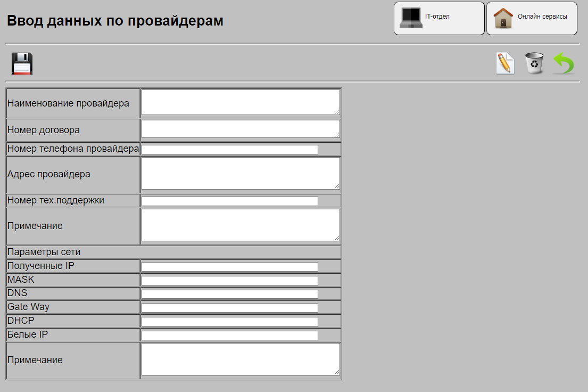Click the Адрес провайдера text area

click(239, 173)
